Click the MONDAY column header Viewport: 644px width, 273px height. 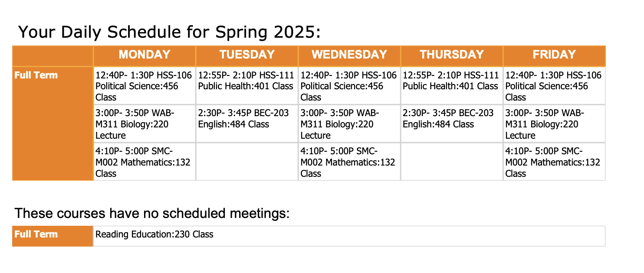145,55
